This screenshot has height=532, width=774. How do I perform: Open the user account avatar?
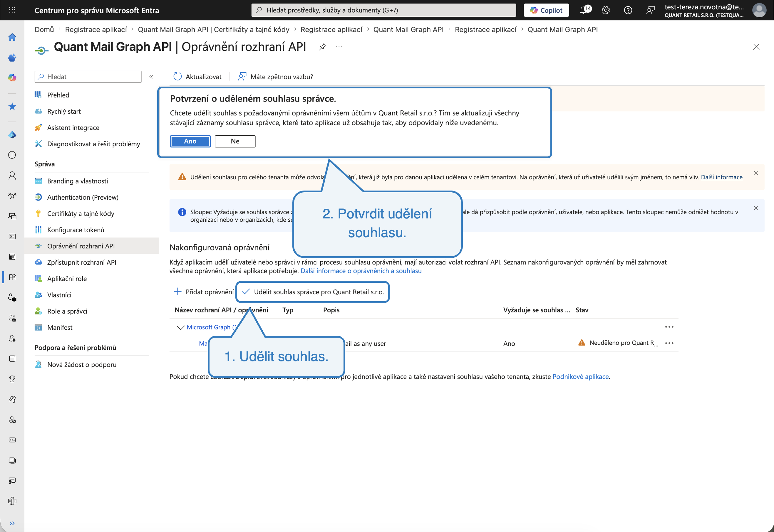point(759,10)
